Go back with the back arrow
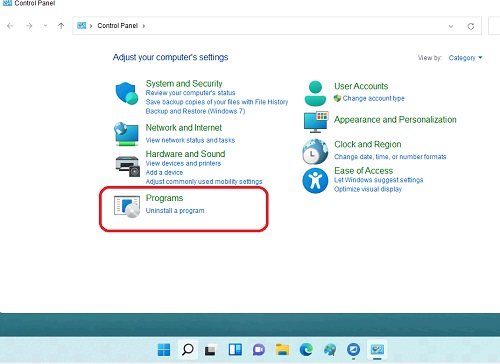 point(10,26)
